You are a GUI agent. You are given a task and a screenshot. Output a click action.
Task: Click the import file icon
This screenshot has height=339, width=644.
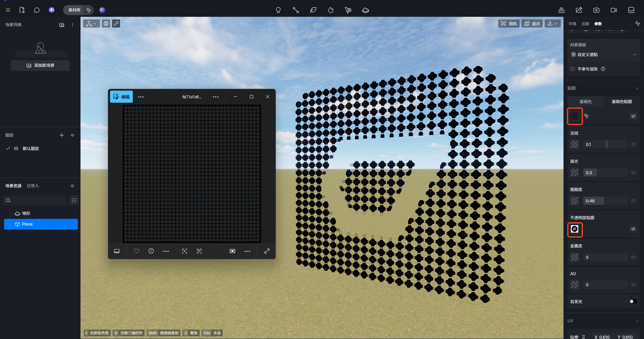click(22, 10)
